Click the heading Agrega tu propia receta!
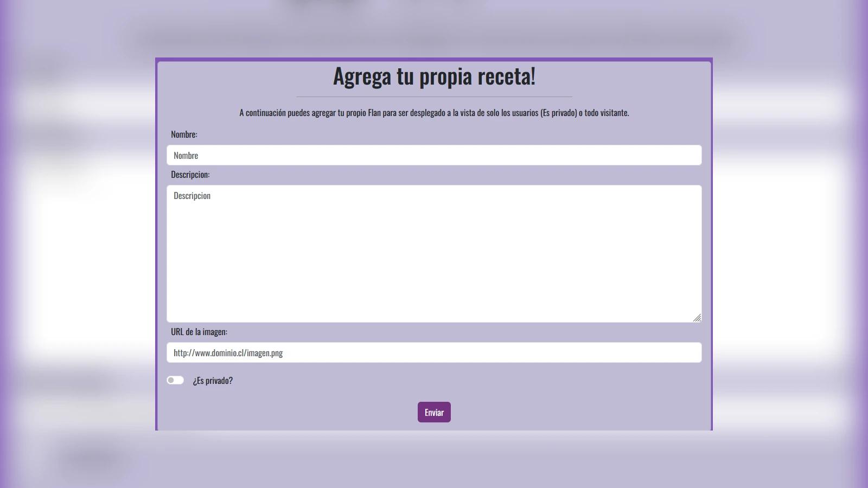The height and width of the screenshot is (488, 868). click(x=433, y=77)
